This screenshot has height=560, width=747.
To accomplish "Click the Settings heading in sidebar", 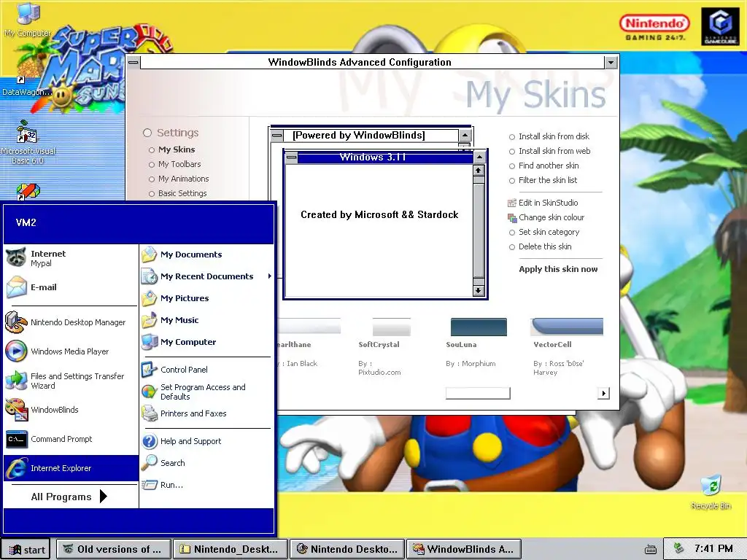I will [178, 133].
